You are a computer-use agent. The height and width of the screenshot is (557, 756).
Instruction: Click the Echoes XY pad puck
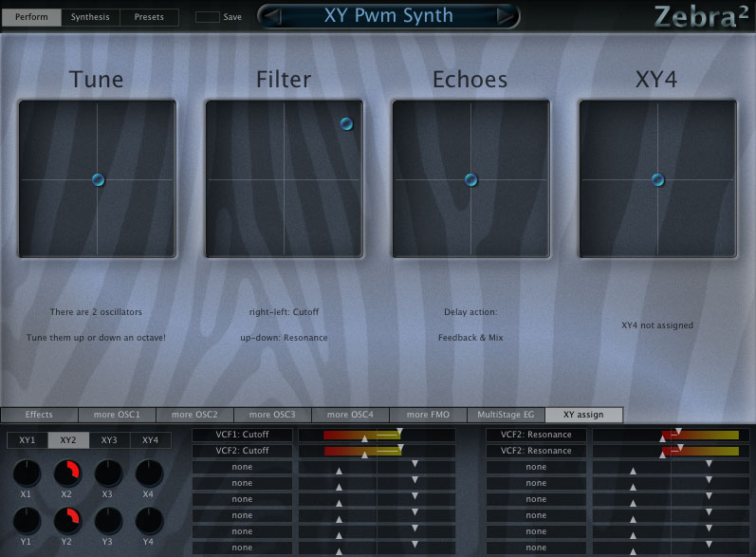coord(471,180)
